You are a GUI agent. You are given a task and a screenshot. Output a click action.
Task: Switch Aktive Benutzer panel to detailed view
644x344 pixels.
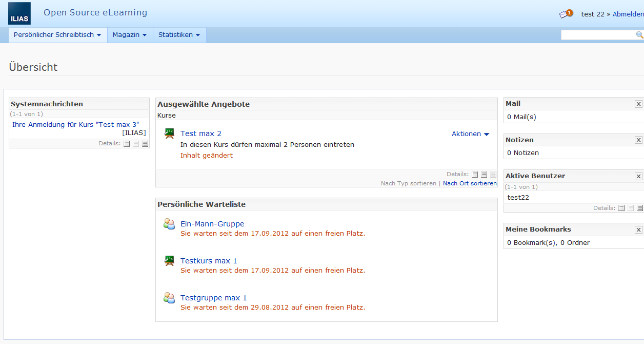pyautogui.click(x=640, y=208)
